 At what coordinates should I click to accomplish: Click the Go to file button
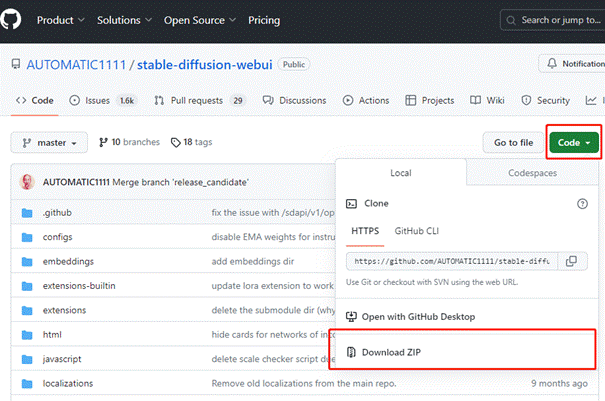click(513, 143)
